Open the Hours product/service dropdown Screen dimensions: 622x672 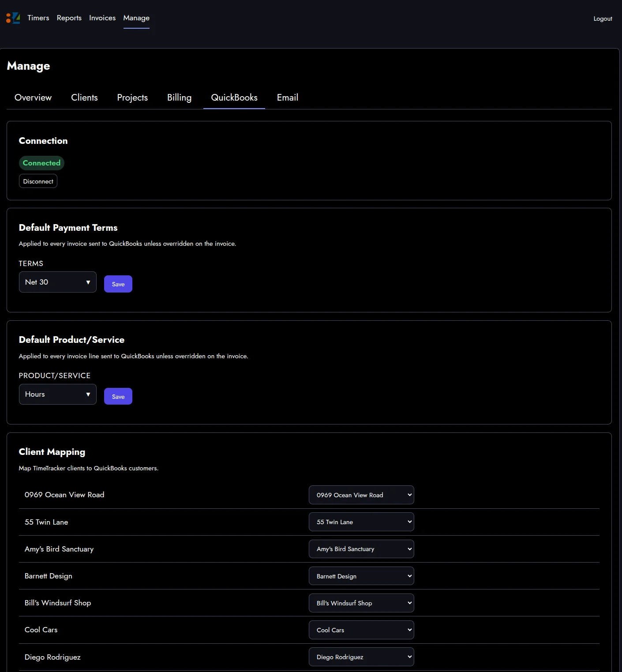[58, 394]
